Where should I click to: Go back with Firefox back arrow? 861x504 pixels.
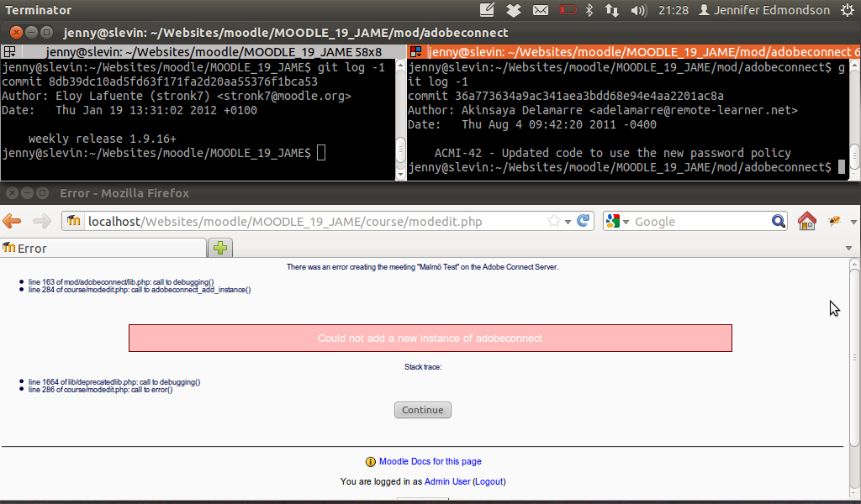pyautogui.click(x=12, y=221)
